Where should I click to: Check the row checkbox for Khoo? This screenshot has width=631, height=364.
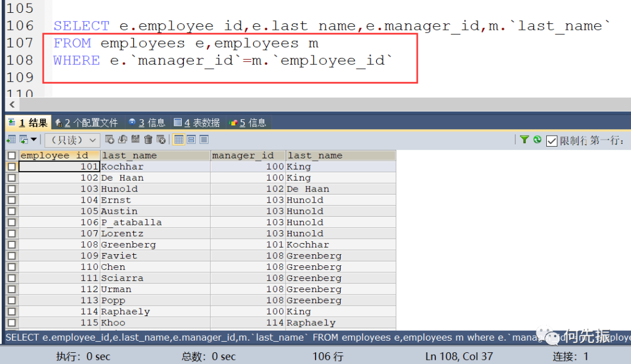point(12,323)
